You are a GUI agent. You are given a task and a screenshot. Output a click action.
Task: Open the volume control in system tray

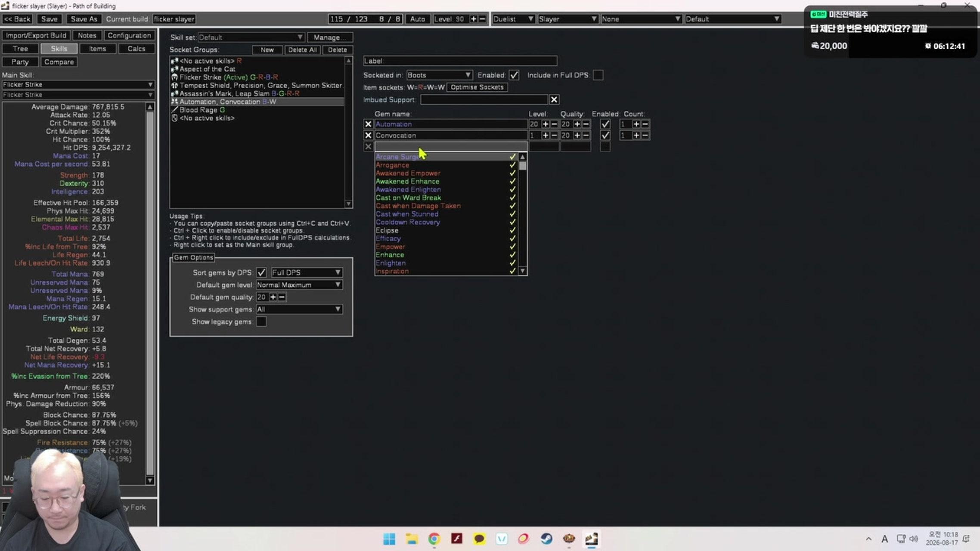coord(914,539)
